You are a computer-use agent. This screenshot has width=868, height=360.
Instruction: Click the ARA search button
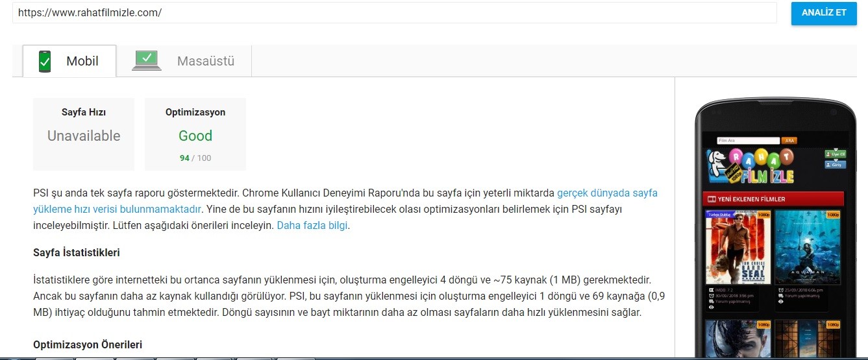[789, 140]
